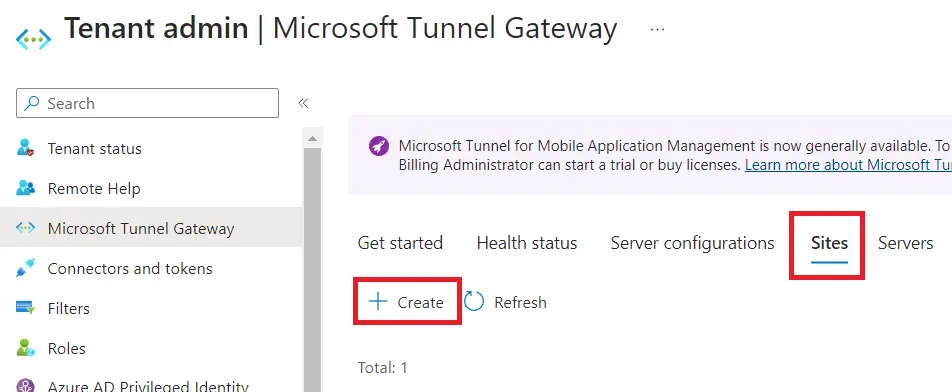The height and width of the screenshot is (392, 952).
Task: Click the Roles person icon
Action: (26, 348)
